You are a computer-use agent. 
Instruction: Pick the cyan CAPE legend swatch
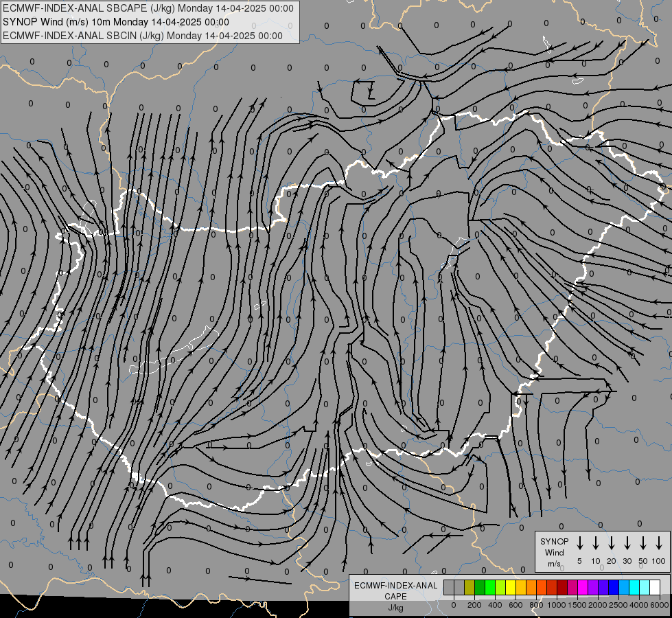(634, 587)
